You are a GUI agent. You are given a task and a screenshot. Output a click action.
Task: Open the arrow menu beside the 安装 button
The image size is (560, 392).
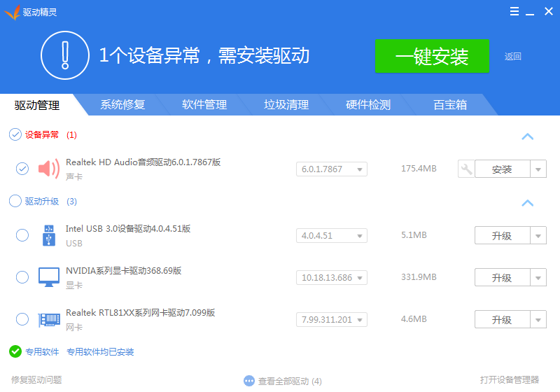pos(538,169)
